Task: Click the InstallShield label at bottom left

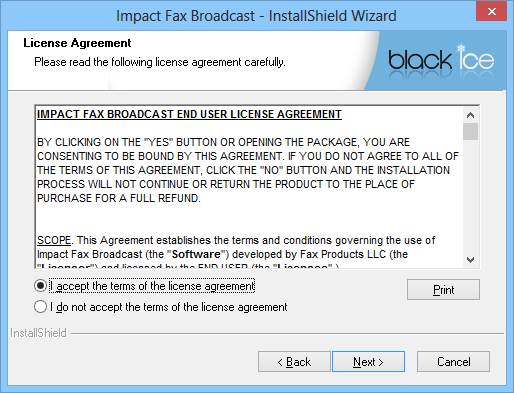Action: (38, 333)
